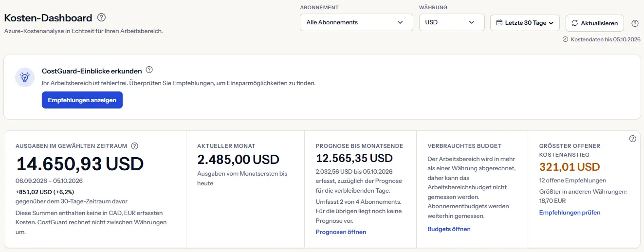Screen dimensions: 644x252
Task: Click the Prognose bis Monatsende heading
Action: pos(359,146)
